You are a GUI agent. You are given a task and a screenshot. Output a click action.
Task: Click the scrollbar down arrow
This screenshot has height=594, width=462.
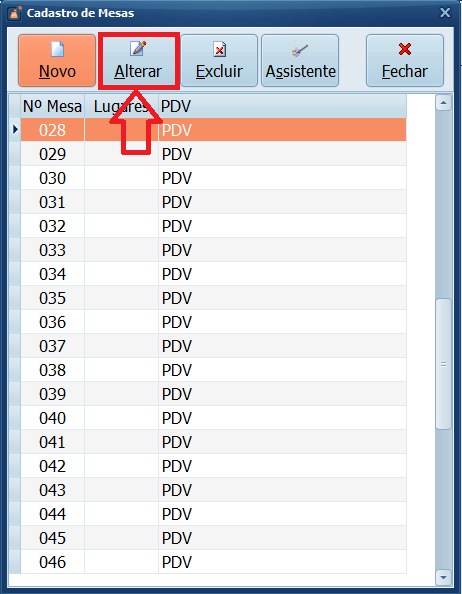click(443, 578)
